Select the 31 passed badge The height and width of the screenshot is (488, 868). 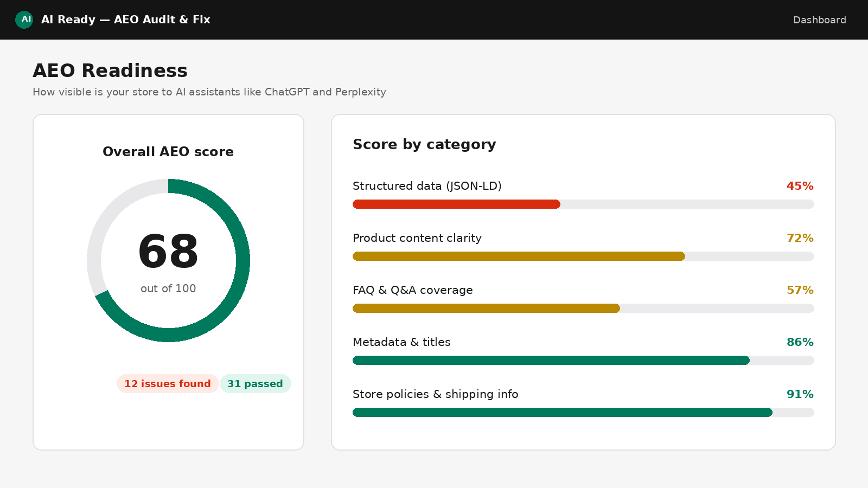[x=256, y=383]
